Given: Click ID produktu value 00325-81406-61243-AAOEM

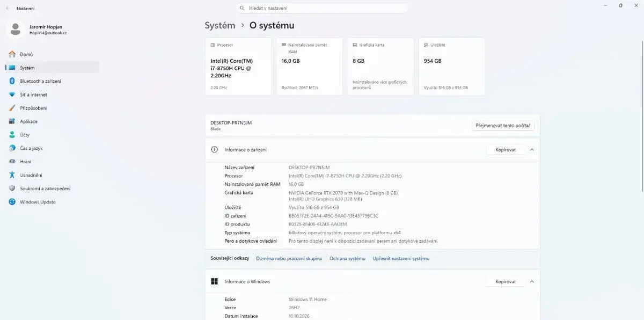Looking at the screenshot, I should click(x=318, y=224).
